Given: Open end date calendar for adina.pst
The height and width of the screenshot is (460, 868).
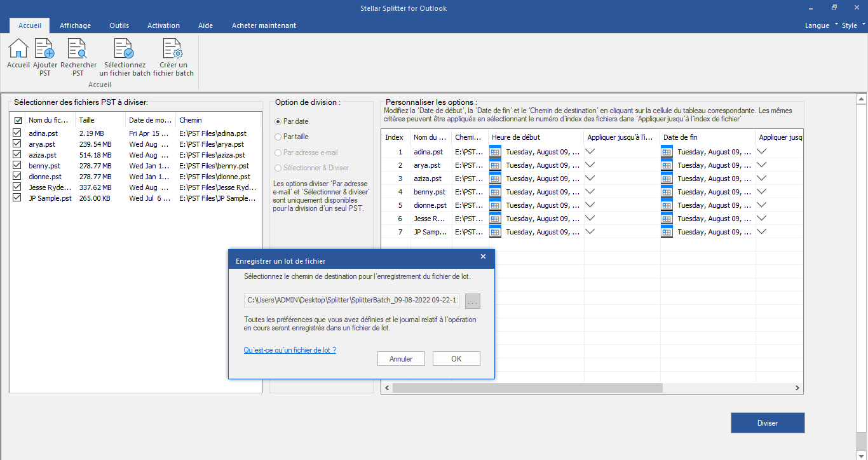Looking at the screenshot, I should (x=667, y=152).
